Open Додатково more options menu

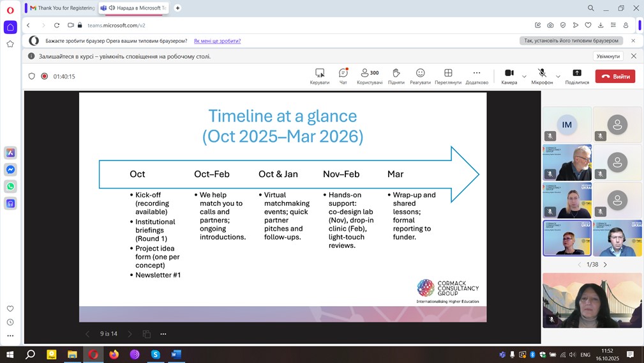[x=476, y=75]
